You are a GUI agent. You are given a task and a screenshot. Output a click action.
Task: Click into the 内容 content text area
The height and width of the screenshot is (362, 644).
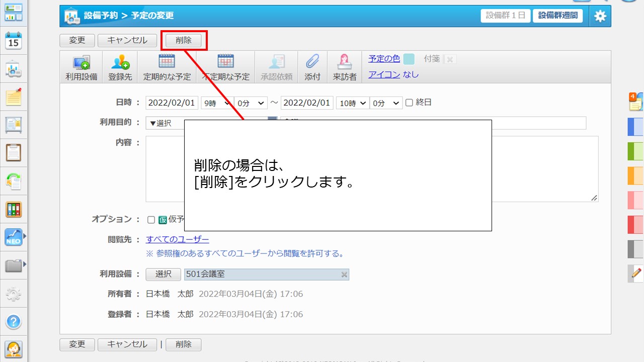pyautogui.click(x=372, y=169)
